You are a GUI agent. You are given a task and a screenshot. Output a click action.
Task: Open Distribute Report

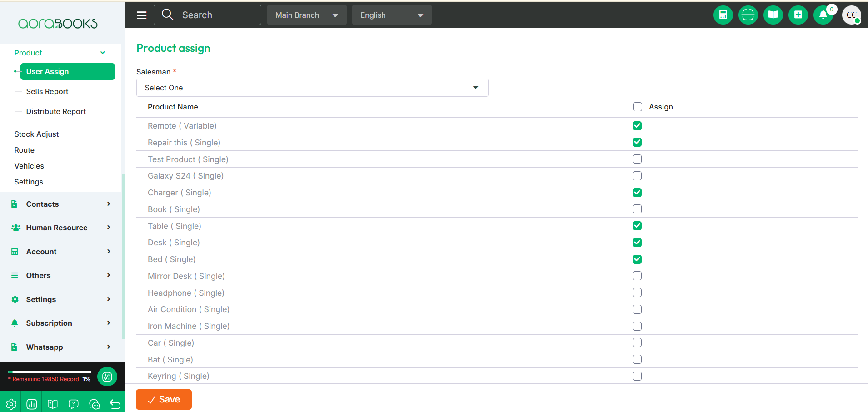[x=56, y=111]
